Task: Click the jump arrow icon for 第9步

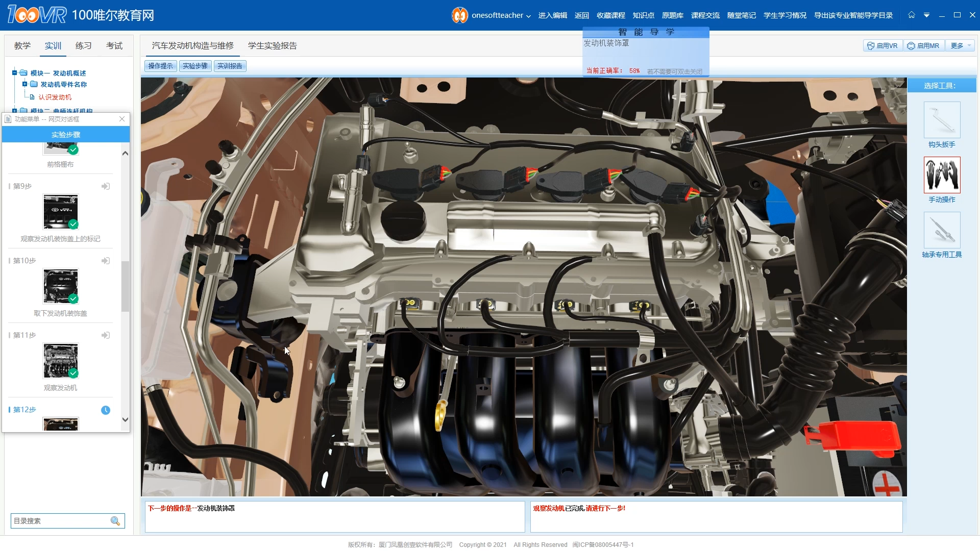Action: pyautogui.click(x=106, y=186)
